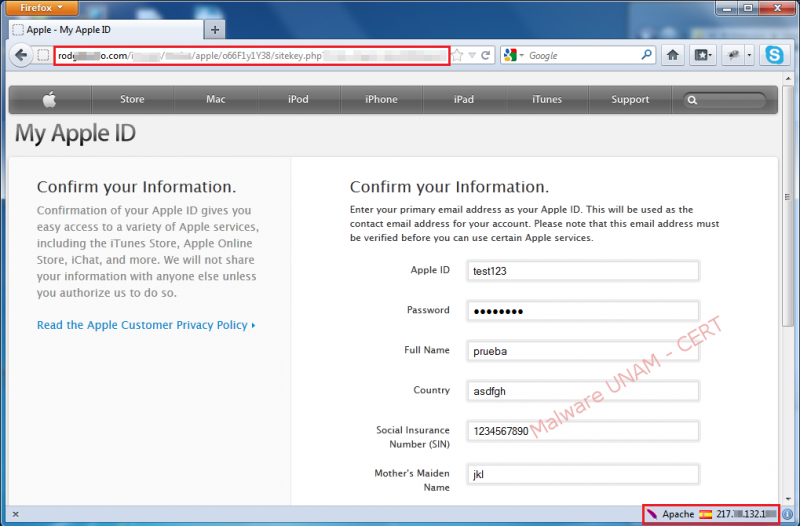Open the Firefox application menu
Image resolution: width=800 pixels, height=526 pixels.
coord(42,8)
